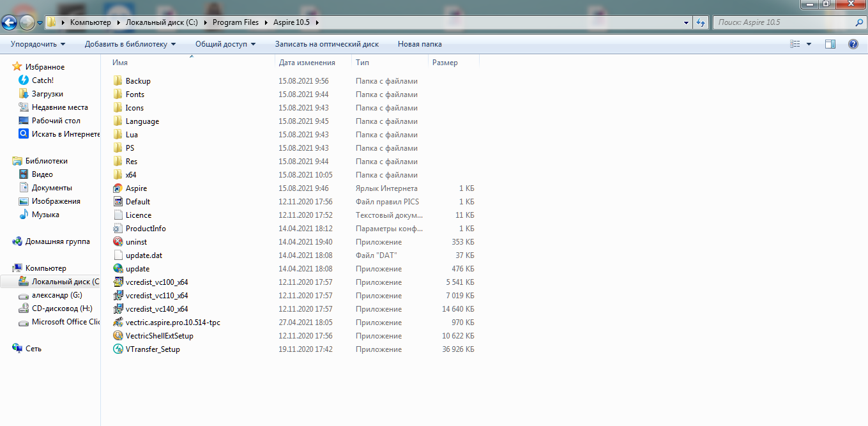Image resolution: width=868 pixels, height=426 pixels.
Task: Open Рабочий стол in the navigation pane
Action: point(56,121)
